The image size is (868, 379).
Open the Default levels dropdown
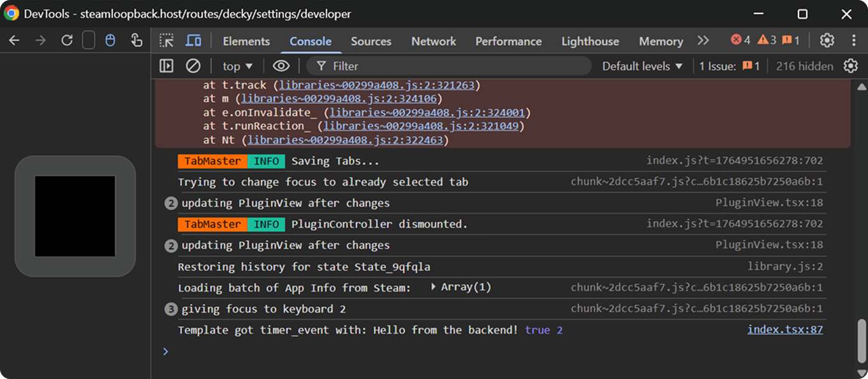(642, 66)
